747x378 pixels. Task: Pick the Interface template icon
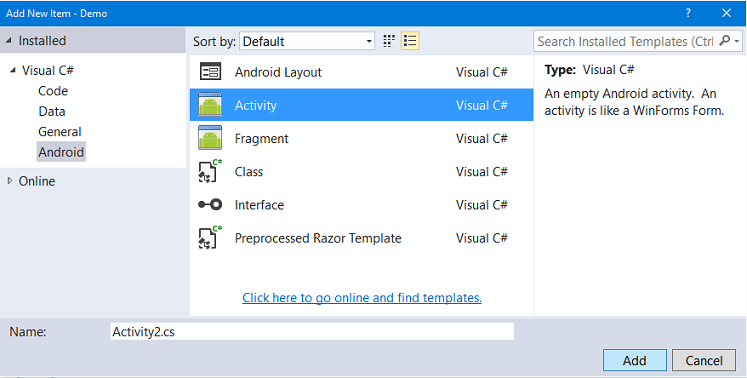pos(210,204)
